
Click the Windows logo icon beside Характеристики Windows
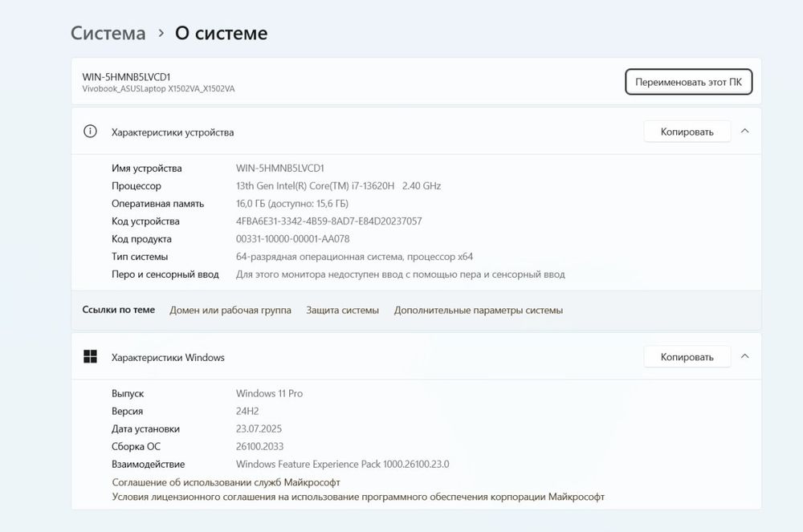(x=90, y=356)
